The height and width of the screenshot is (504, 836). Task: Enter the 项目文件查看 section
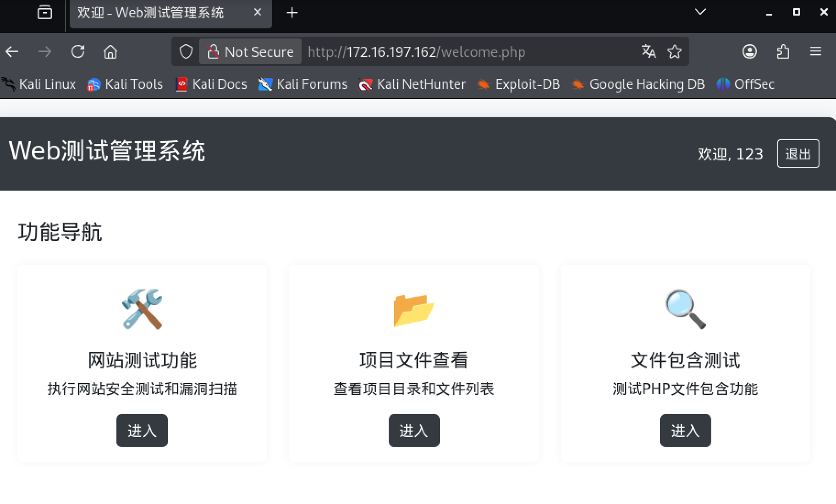414,431
